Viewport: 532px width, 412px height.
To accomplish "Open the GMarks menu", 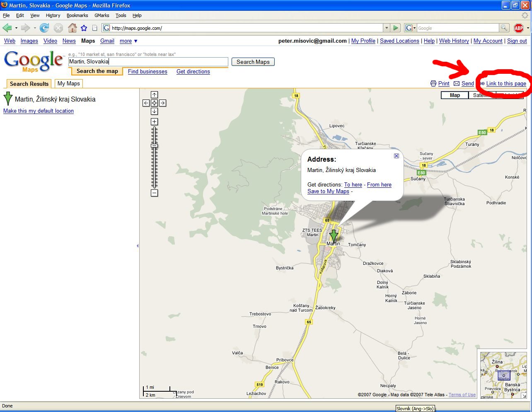I will [x=102, y=15].
